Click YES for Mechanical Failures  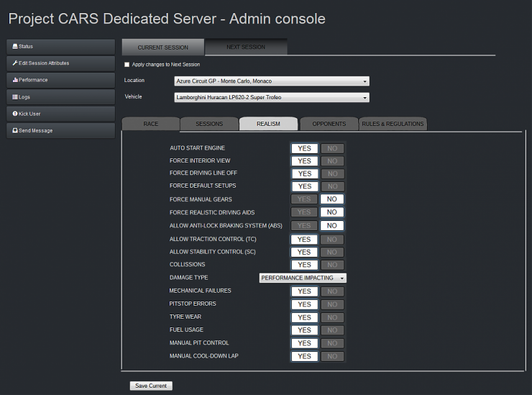(x=304, y=291)
